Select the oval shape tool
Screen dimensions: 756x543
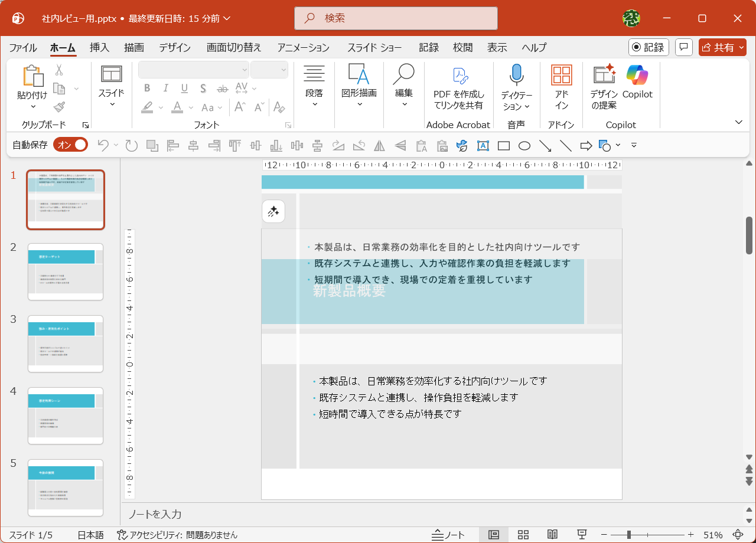524,145
